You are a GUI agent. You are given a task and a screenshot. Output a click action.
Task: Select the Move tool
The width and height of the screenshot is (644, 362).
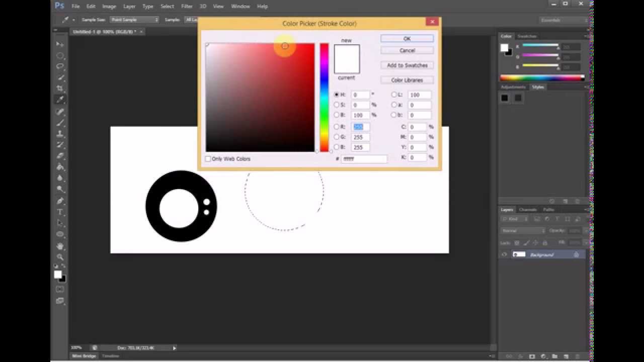pos(60,44)
